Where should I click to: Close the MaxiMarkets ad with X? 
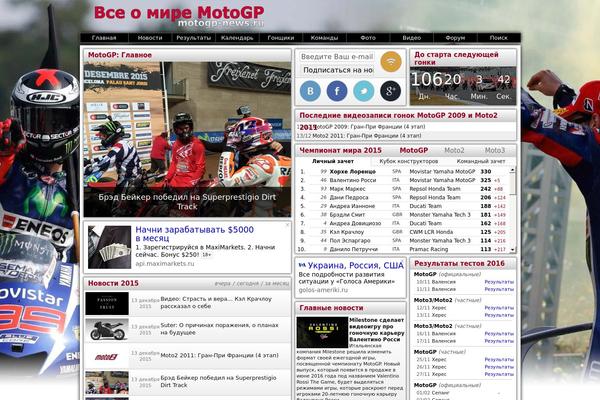pyautogui.click(x=287, y=225)
